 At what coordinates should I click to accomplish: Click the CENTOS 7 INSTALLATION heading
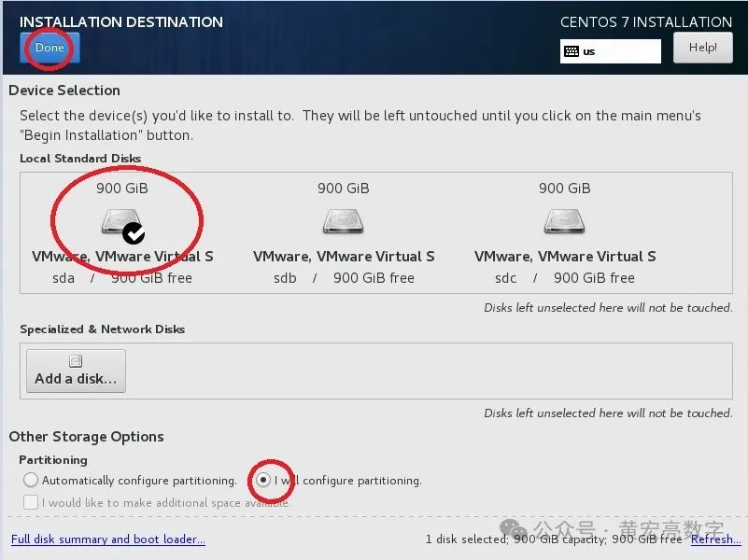[646, 21]
